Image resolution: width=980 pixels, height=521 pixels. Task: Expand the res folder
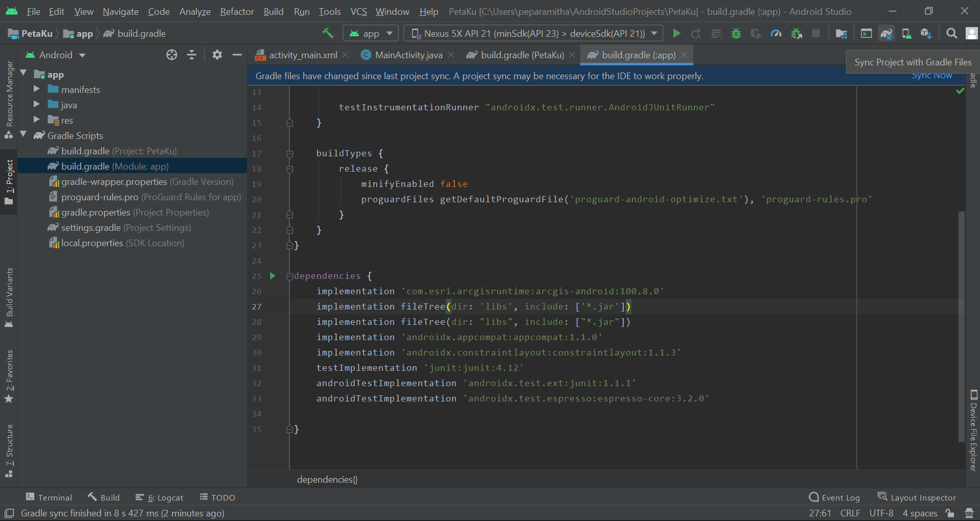point(37,120)
